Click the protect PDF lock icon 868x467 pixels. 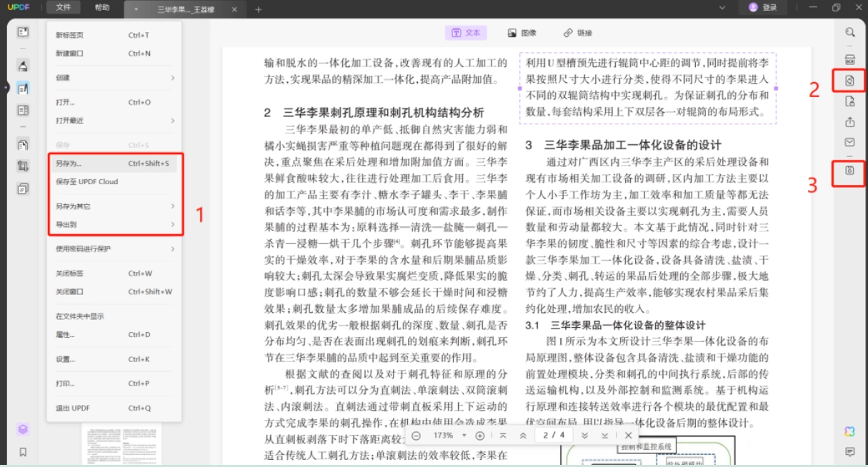point(849,101)
